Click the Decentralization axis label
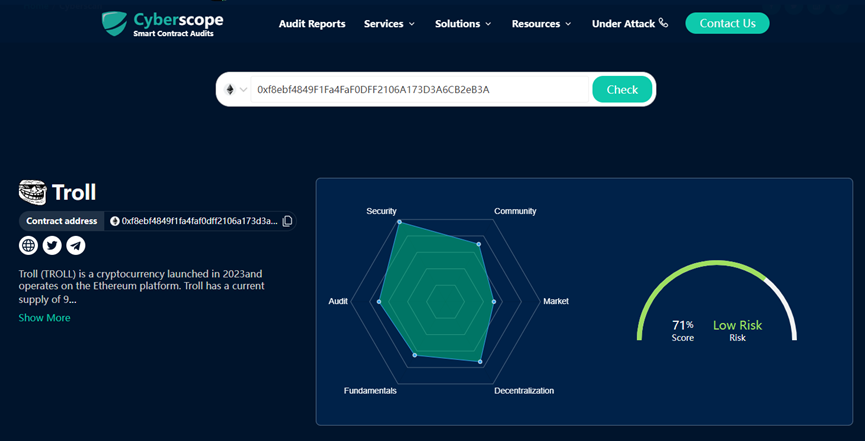 click(524, 391)
